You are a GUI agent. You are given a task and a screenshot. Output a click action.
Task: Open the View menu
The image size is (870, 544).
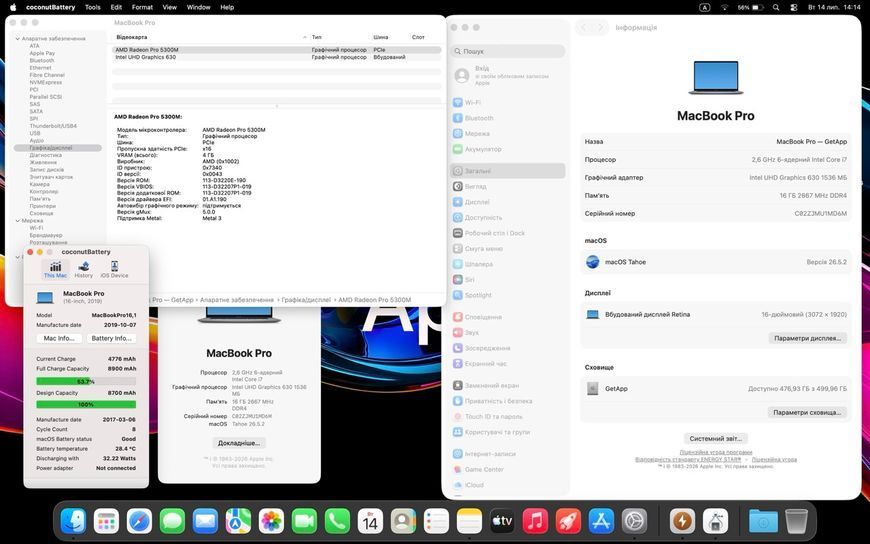point(169,7)
